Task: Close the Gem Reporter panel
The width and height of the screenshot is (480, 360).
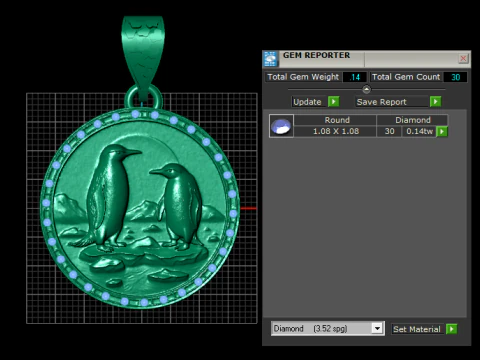Action: pyautogui.click(x=463, y=59)
